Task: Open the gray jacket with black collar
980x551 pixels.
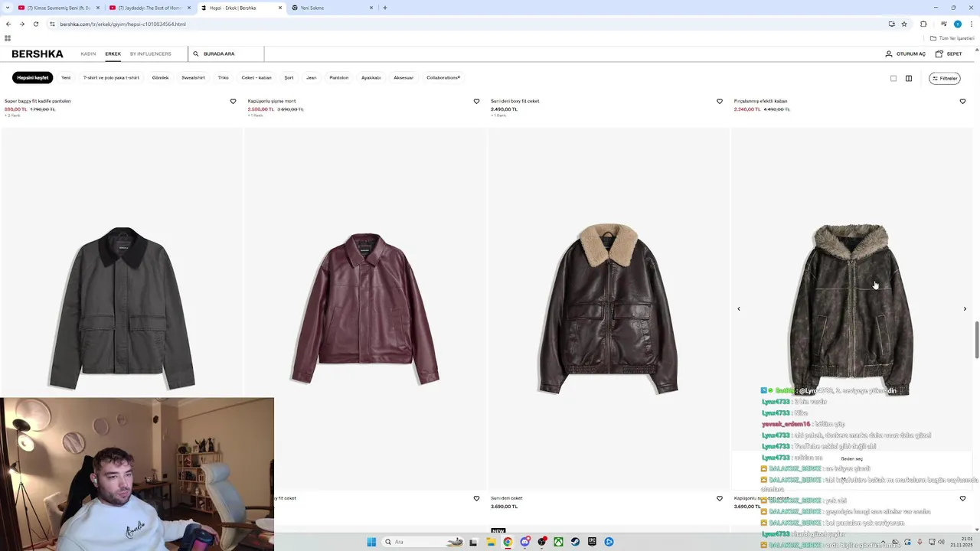Action: pos(122,308)
